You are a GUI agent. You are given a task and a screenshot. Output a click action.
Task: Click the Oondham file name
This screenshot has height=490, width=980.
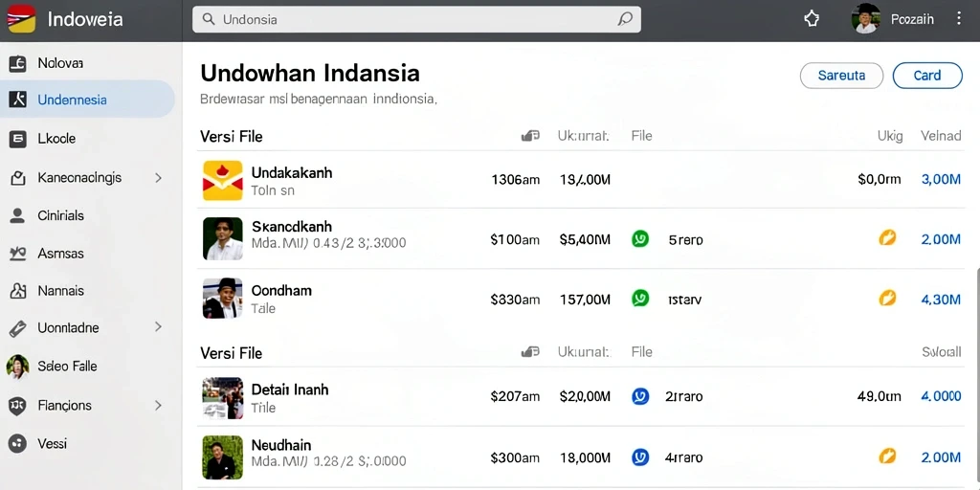click(281, 291)
